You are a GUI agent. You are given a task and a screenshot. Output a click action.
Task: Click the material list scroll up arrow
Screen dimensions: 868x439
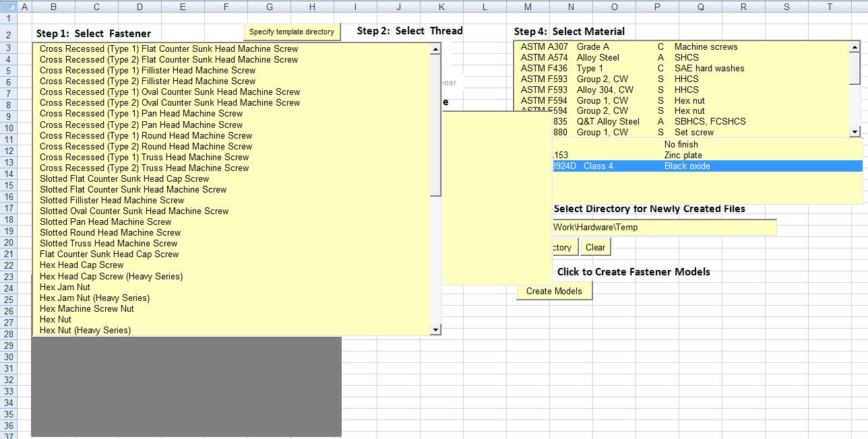(x=855, y=47)
